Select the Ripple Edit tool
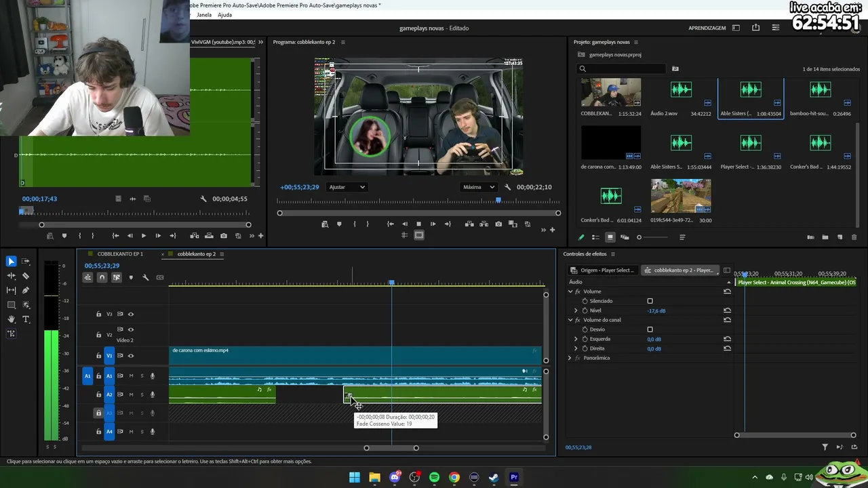 click(12, 276)
